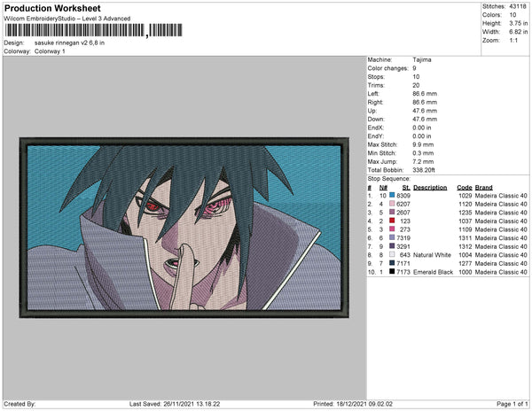Click the Max Stitch value 9.9 mm

pyautogui.click(x=423, y=144)
